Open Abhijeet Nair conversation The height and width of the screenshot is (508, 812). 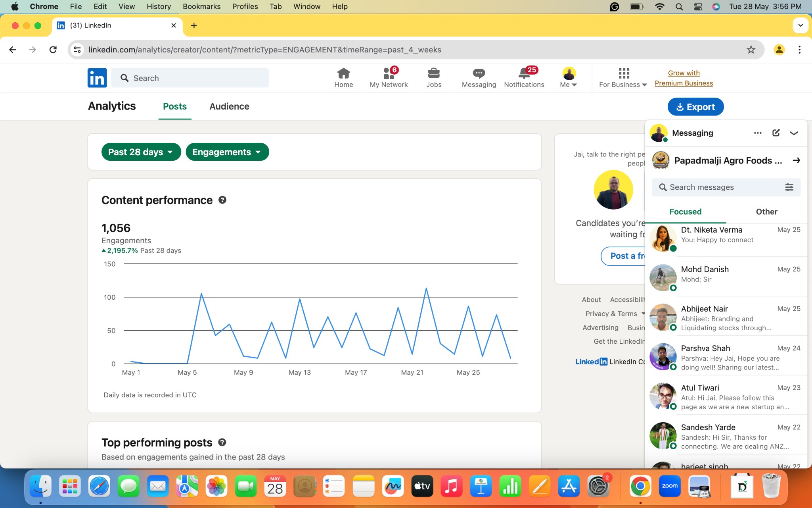[726, 316]
